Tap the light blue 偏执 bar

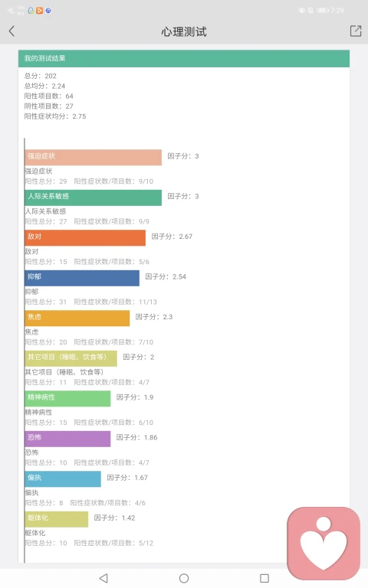[x=63, y=479]
